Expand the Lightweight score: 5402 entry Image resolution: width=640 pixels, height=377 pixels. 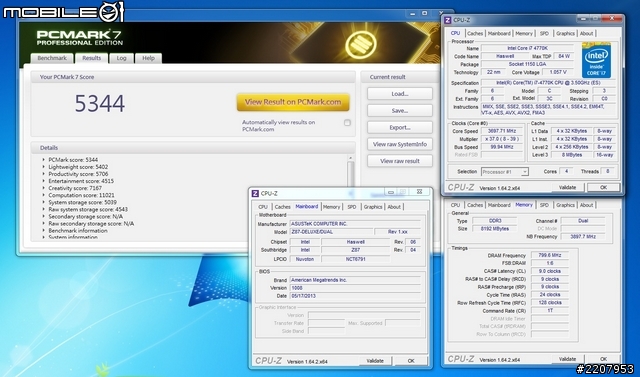44,167
